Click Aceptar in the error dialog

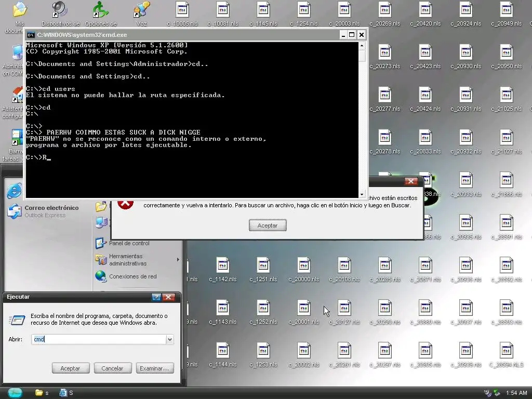tap(268, 225)
